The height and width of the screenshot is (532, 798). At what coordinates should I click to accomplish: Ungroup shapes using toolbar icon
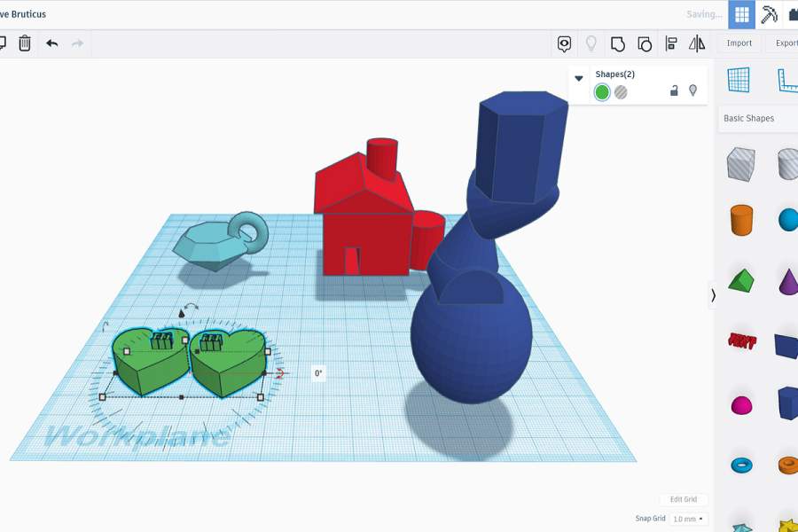click(x=645, y=43)
